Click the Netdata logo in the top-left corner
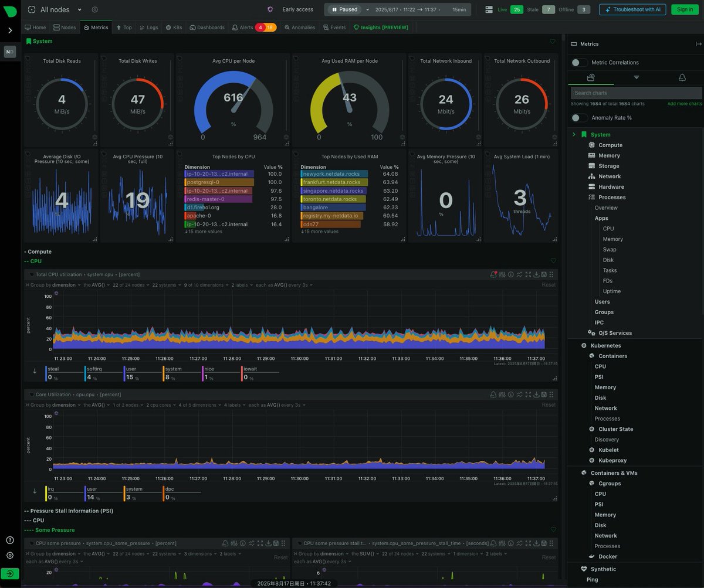Screen dimensions: 704x588 pyautogui.click(x=10, y=10)
